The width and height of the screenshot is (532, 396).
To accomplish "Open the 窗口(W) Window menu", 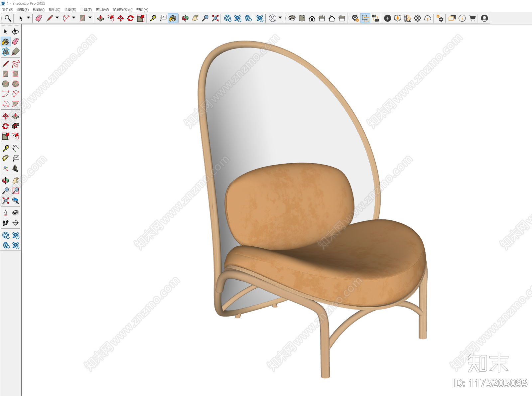I will pyautogui.click(x=102, y=10).
